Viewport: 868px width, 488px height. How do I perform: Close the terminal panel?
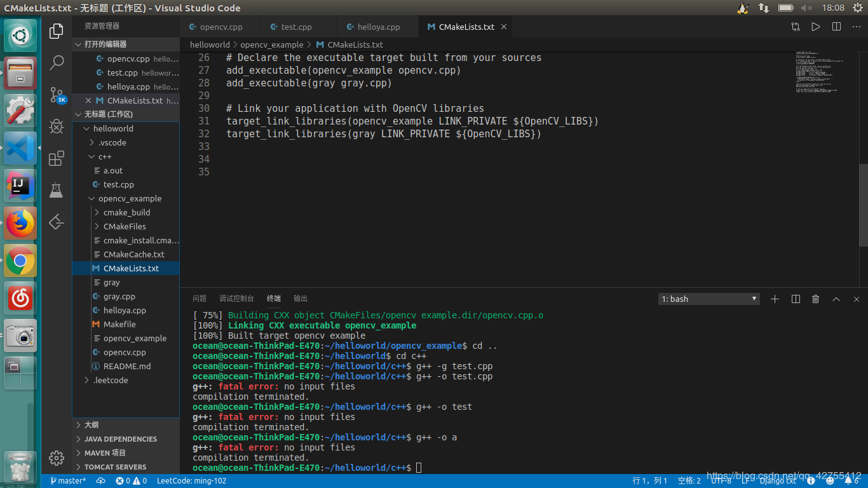(857, 299)
